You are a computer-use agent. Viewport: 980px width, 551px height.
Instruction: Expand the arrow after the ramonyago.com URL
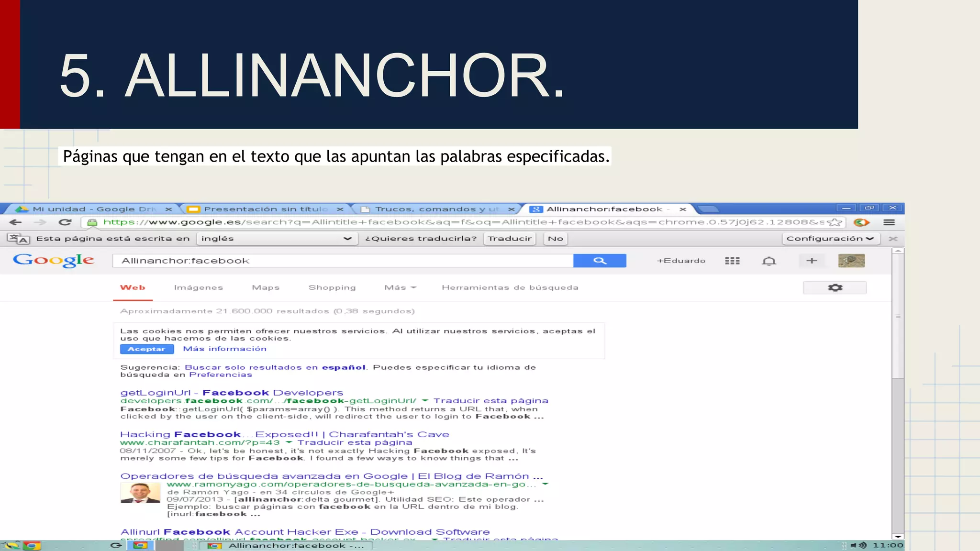point(545,484)
